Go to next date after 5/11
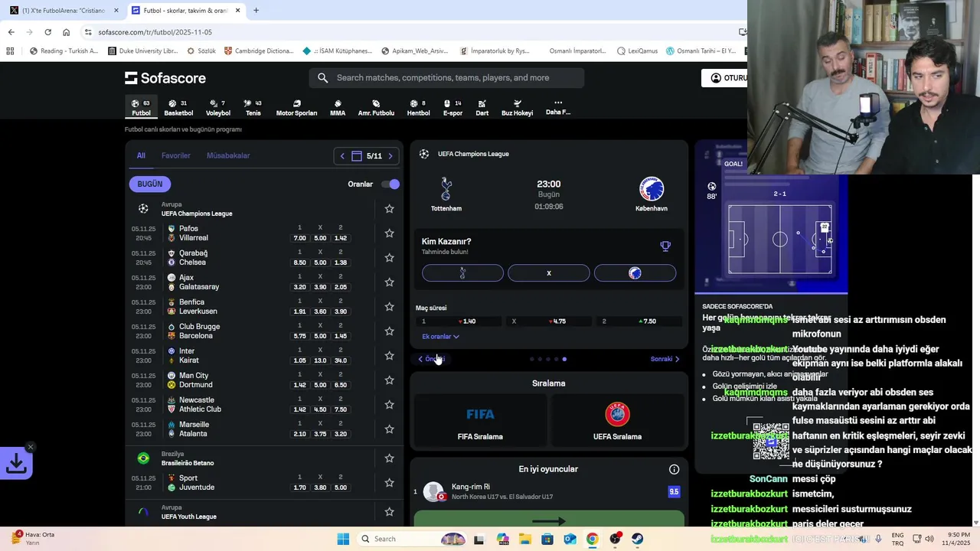Screen dimensions: 980x551 [390, 156]
